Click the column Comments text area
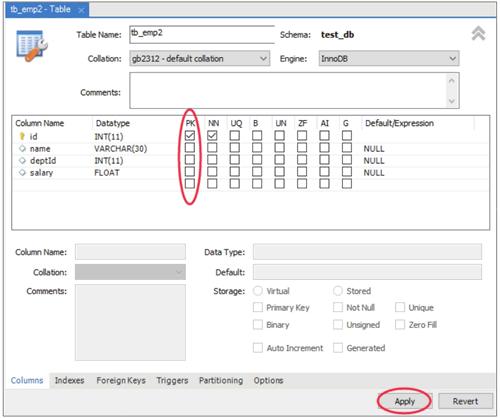This screenshot has width=500, height=418. pyautogui.click(x=130, y=322)
